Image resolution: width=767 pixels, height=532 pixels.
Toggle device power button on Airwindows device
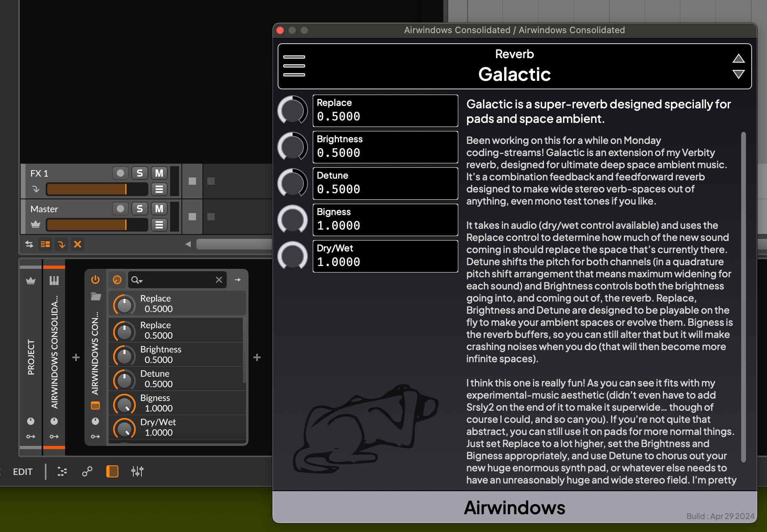(95, 279)
